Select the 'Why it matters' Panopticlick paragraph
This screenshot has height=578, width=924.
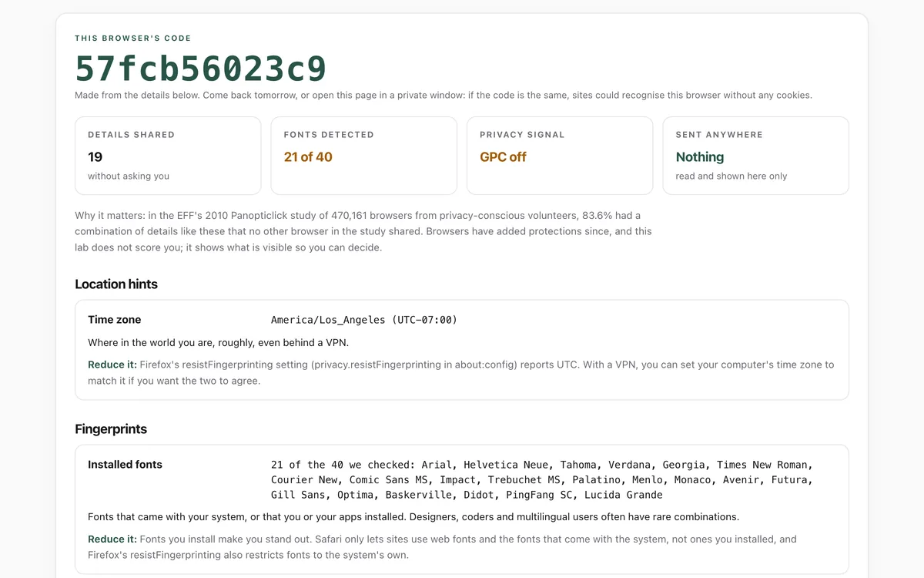[x=363, y=231]
